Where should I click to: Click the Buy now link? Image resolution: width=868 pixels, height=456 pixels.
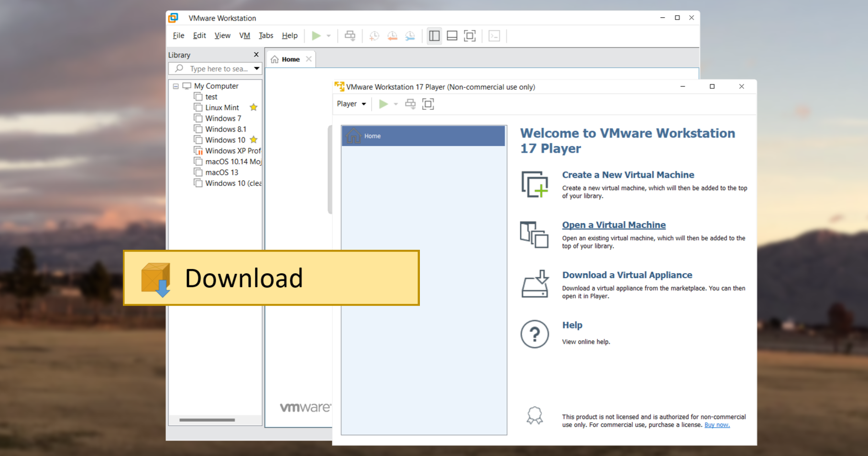716,424
